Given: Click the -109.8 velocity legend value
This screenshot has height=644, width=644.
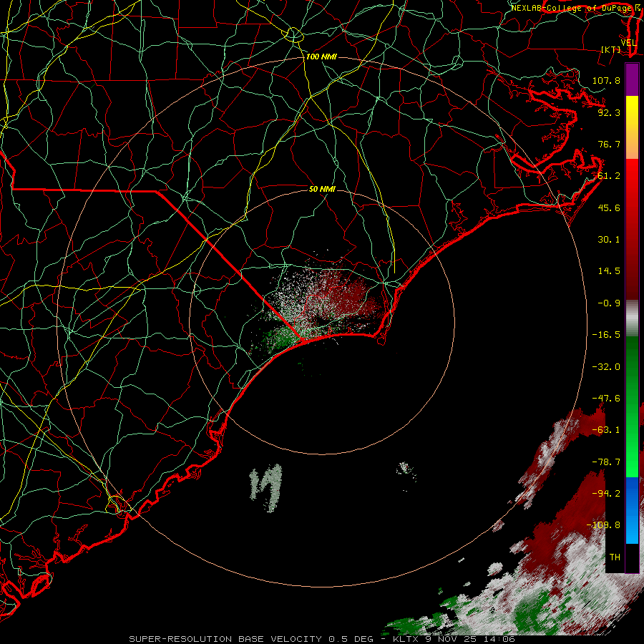Looking at the screenshot, I should tap(603, 525).
